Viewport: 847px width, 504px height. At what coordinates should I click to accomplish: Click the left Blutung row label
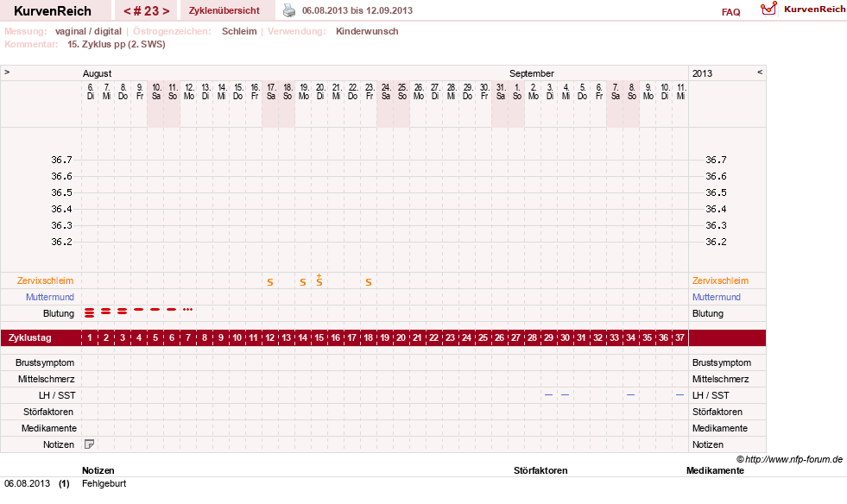[59, 313]
